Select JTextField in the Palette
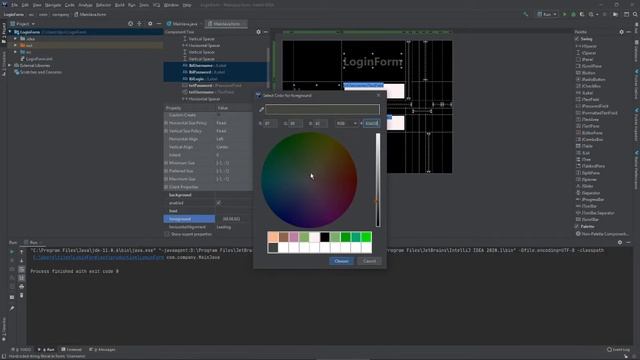The image size is (640, 360). (x=587, y=99)
